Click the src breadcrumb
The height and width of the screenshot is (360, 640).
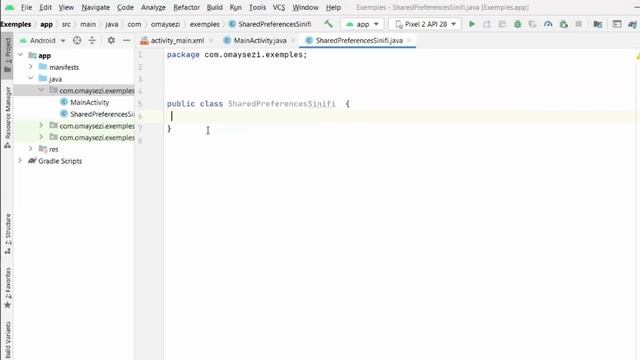tap(66, 24)
